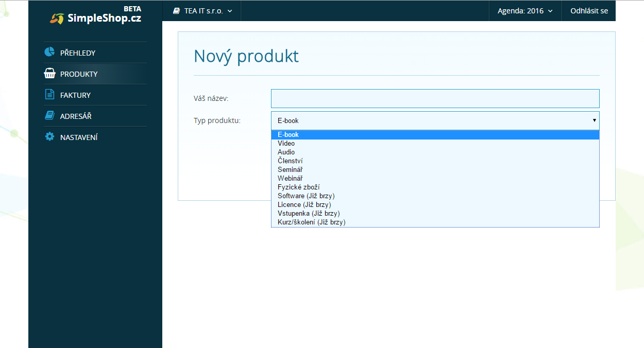Click the document icon beside Faktury

(49, 94)
